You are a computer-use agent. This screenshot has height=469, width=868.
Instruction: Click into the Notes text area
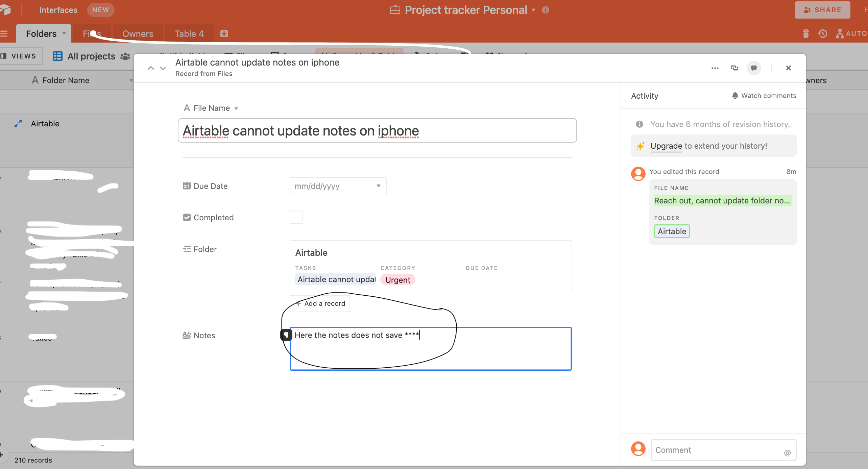(x=431, y=349)
